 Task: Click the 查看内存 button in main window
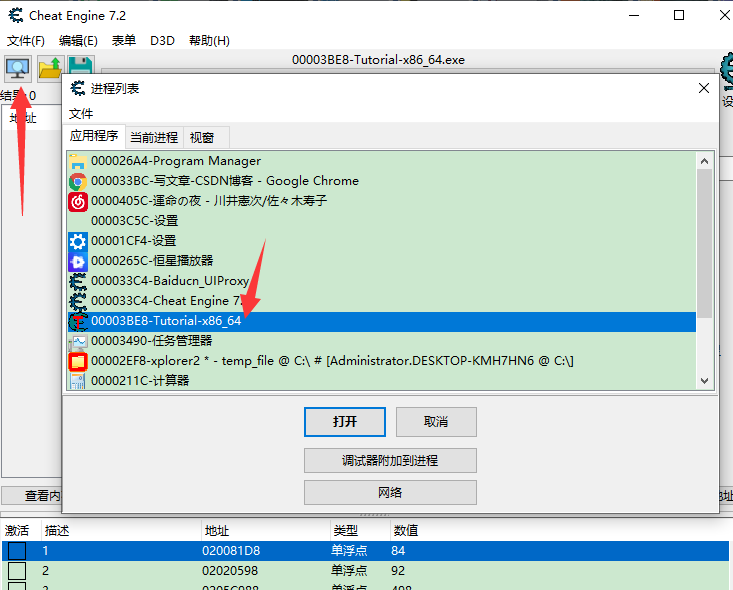(32, 496)
